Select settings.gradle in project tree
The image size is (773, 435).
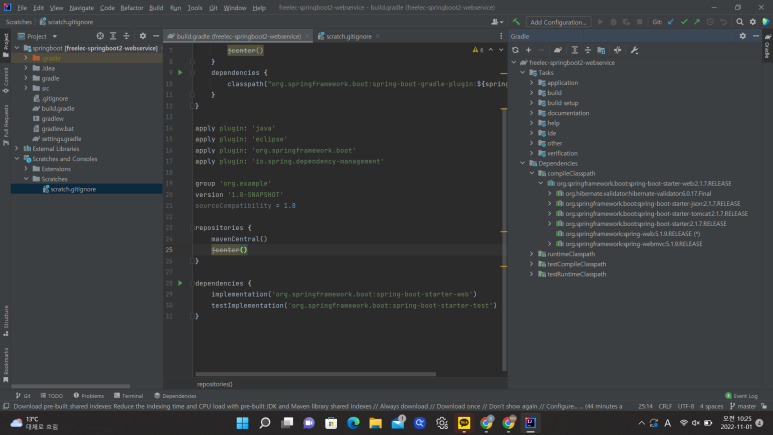(61, 139)
